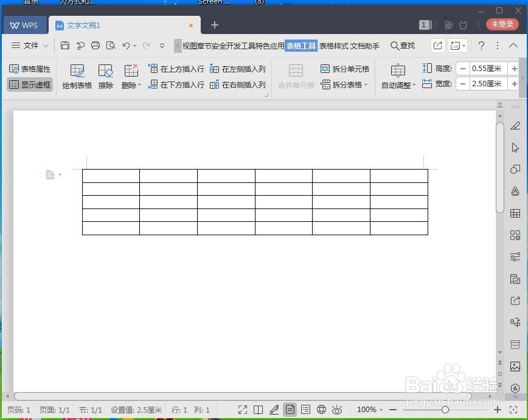
Task: Decrease column width with minus button
Action: (463, 84)
